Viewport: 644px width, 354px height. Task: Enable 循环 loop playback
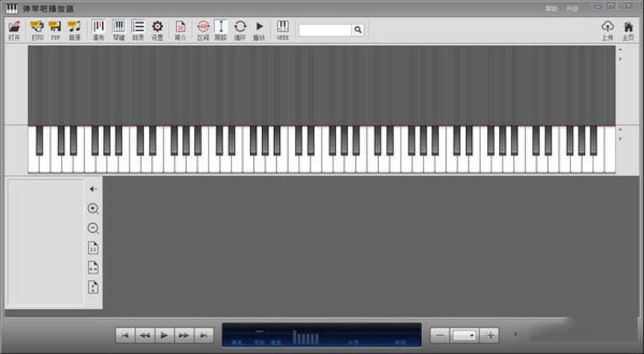(x=240, y=30)
